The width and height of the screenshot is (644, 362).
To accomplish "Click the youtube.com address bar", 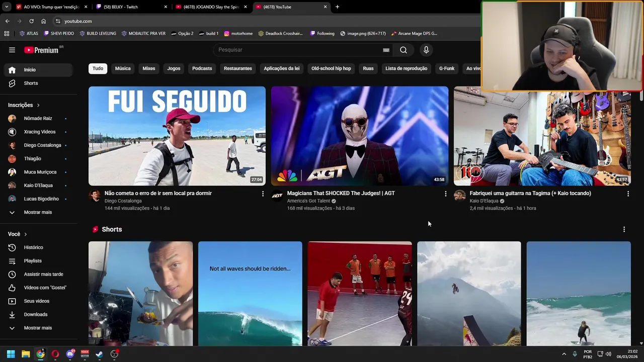I will (x=267, y=21).
